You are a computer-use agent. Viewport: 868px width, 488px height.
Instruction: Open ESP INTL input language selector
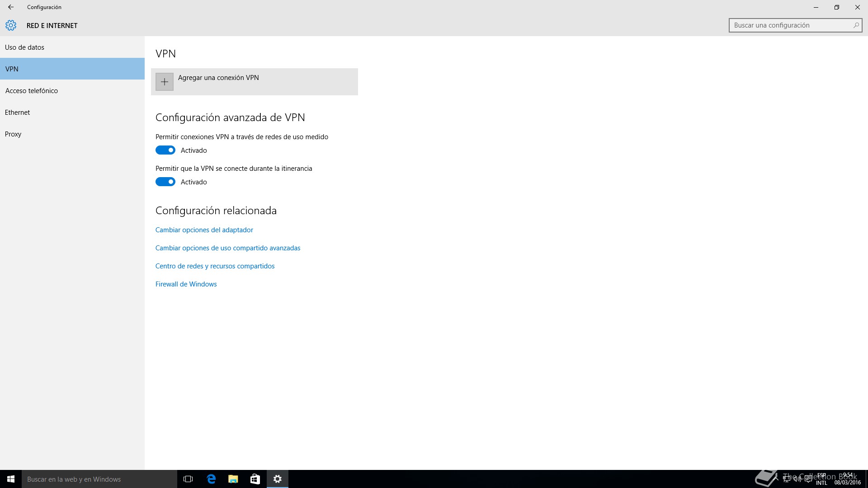coord(821,479)
